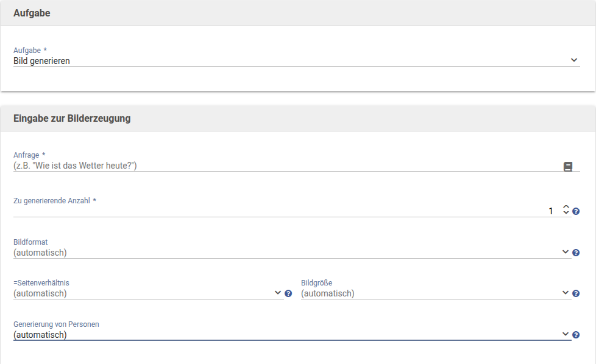Click the Aufgabe section header
This screenshot has height=364, width=596.
point(32,13)
